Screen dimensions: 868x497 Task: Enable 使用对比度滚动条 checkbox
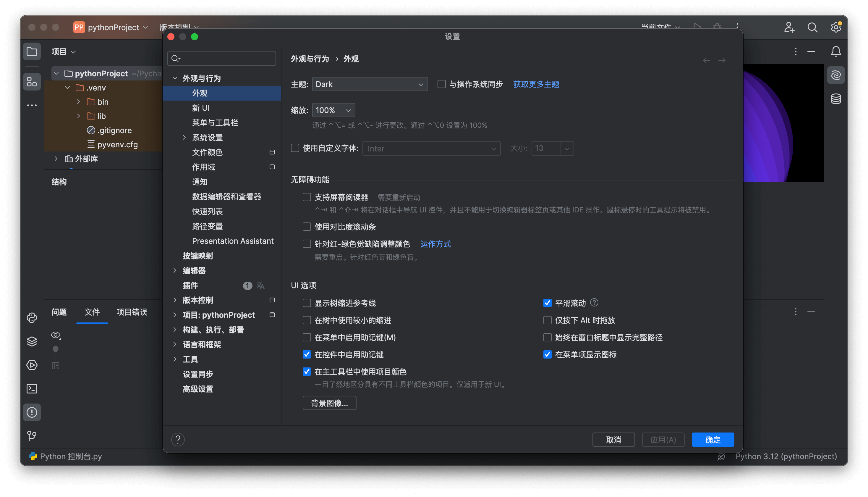click(307, 227)
